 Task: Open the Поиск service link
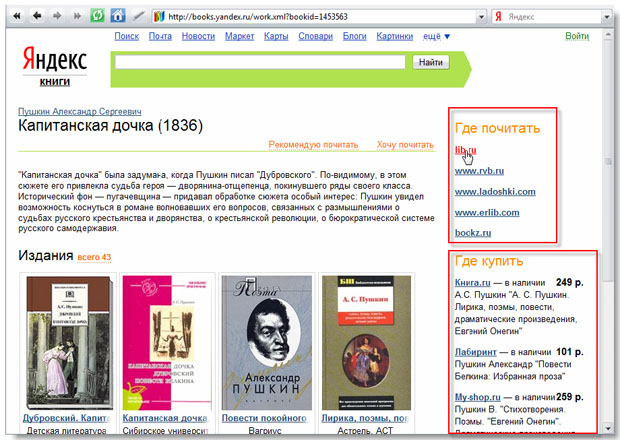(127, 36)
